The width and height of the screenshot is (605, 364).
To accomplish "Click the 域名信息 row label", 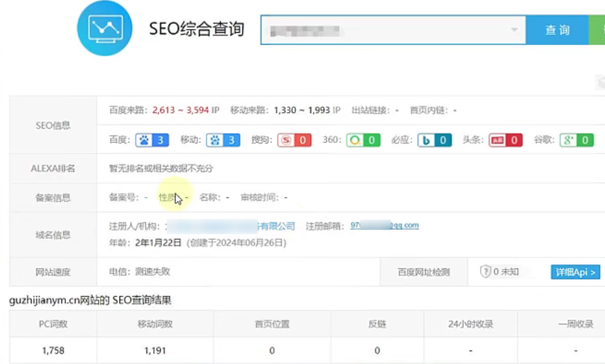I will [x=53, y=235].
